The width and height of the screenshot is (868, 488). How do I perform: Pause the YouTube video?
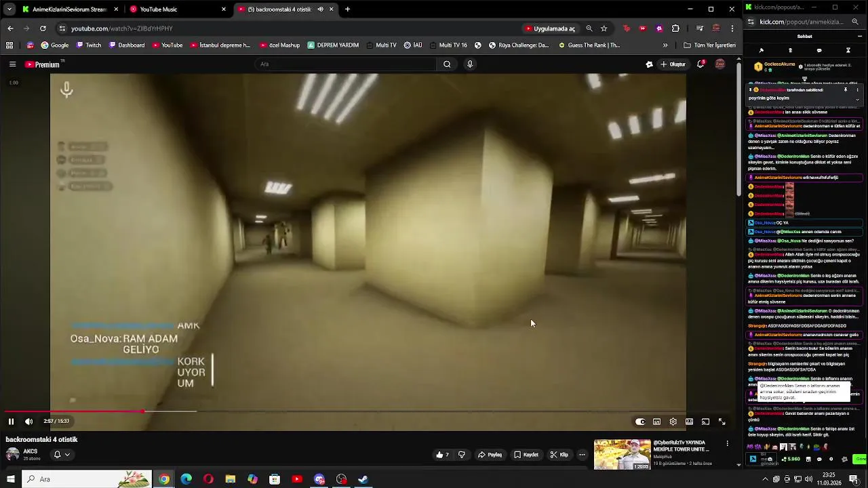click(11, 422)
